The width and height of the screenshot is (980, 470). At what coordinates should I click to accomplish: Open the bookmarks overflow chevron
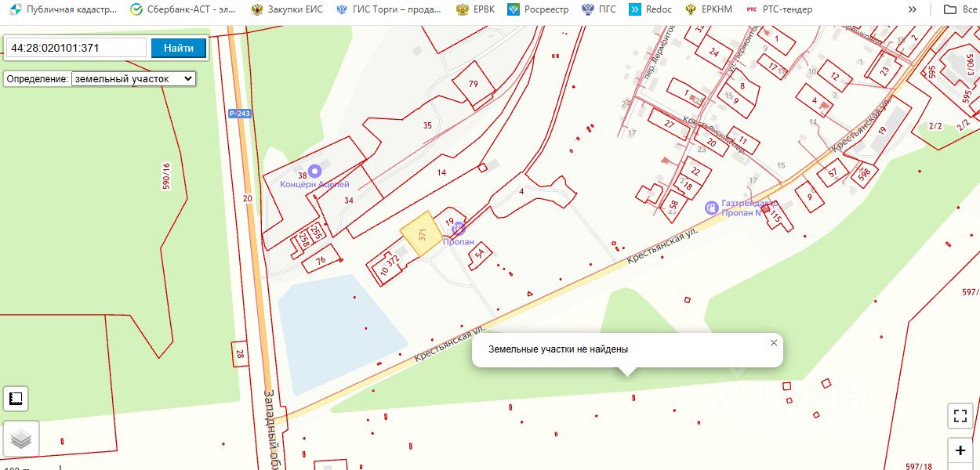pos(913,9)
